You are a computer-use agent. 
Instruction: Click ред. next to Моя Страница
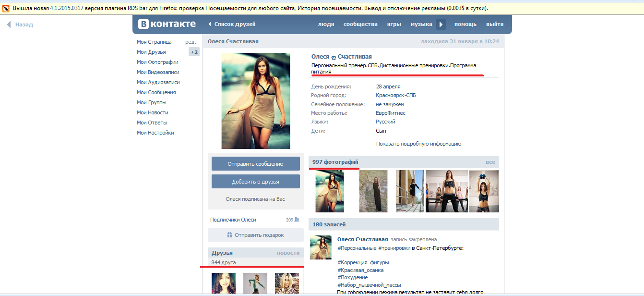click(x=191, y=42)
